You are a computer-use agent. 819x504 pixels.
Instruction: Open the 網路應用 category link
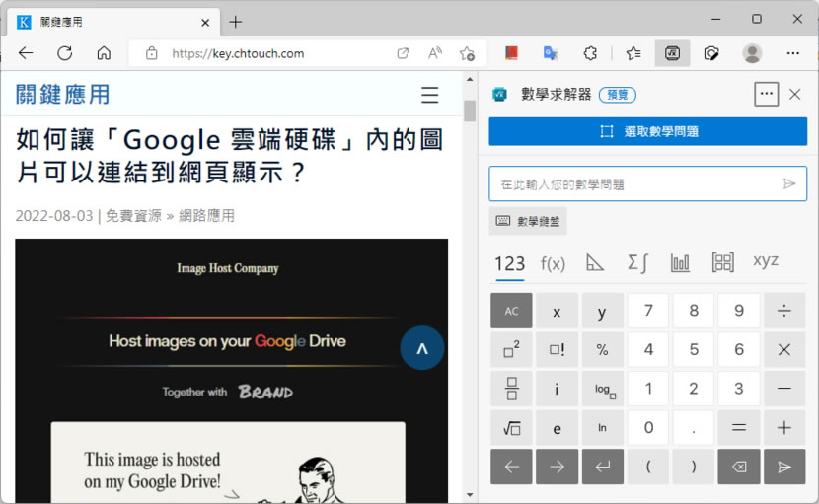[206, 215]
